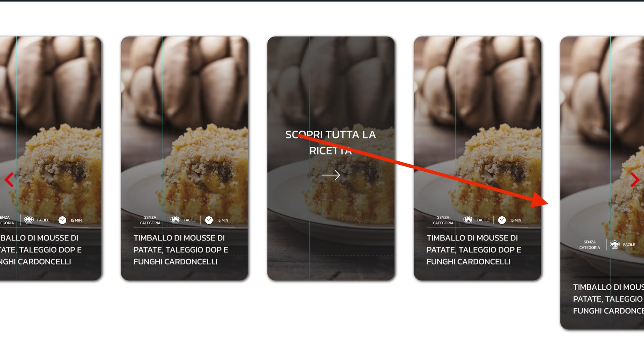Click chef hat icon in the leftmost cropped card
This screenshot has height=337, width=644.
[29, 220]
